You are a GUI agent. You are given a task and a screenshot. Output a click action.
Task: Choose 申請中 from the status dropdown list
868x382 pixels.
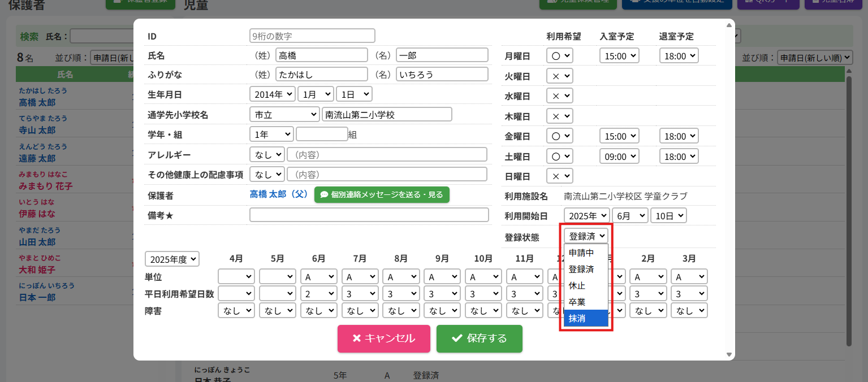pyautogui.click(x=585, y=253)
